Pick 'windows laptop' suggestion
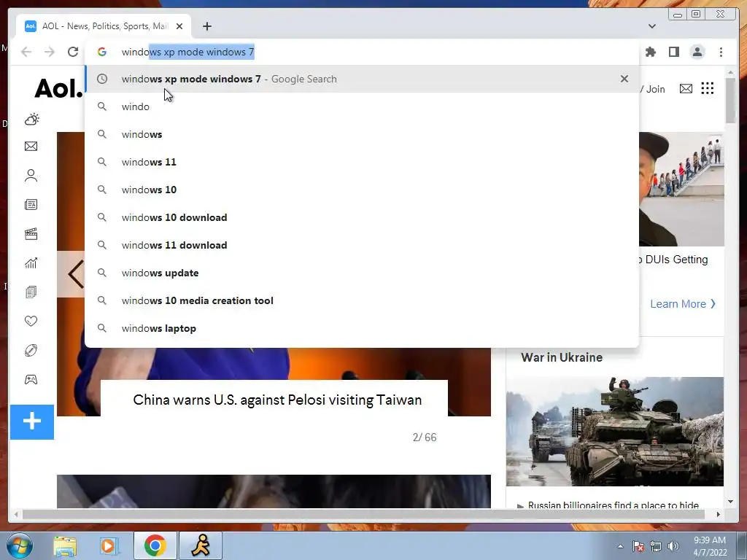The height and width of the screenshot is (560, 747). tap(362, 328)
